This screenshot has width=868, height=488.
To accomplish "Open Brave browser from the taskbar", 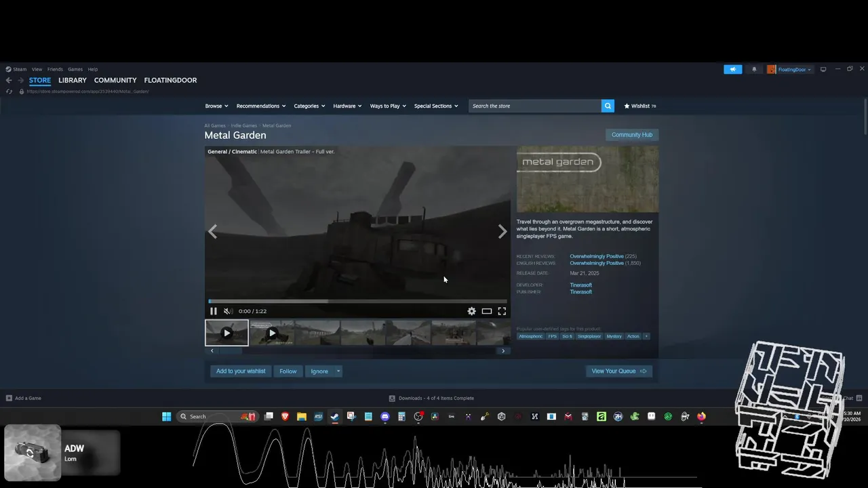I will (285, 416).
